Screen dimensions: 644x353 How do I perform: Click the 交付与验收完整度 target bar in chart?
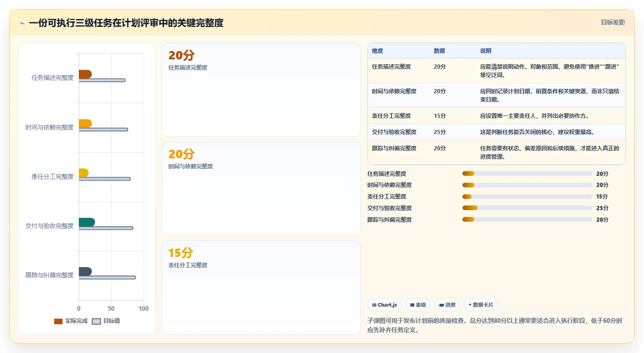106,228
